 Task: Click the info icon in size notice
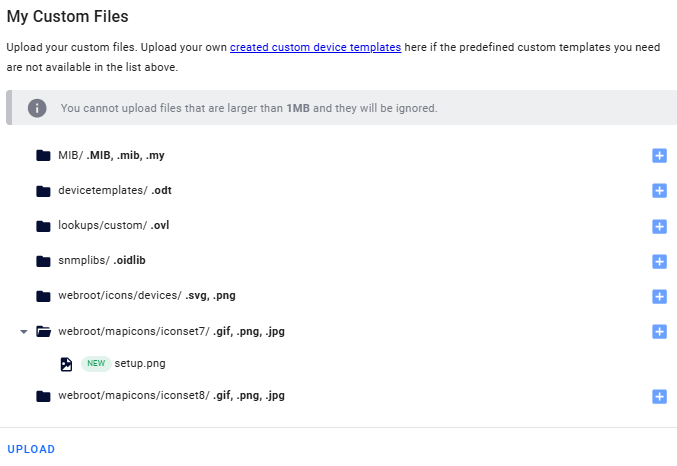37,108
